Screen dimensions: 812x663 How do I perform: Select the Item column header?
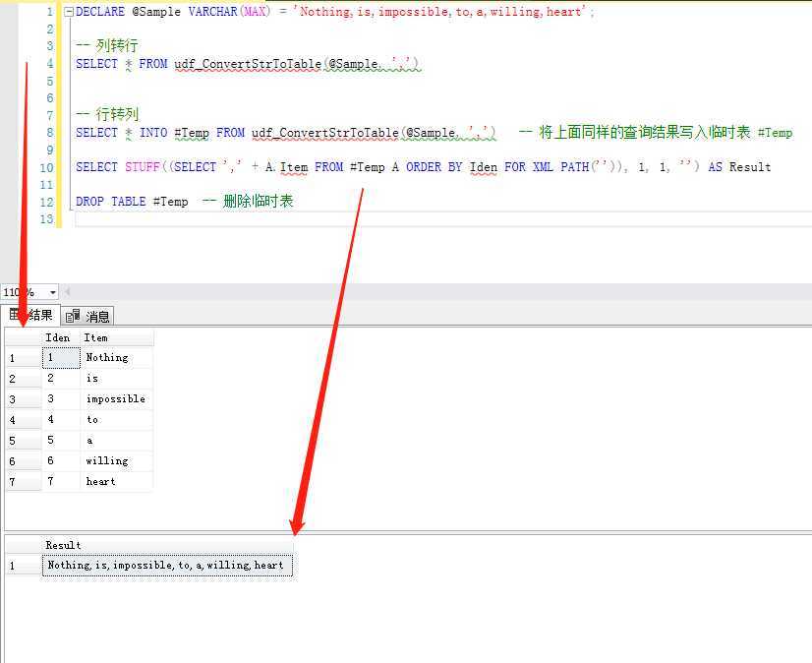117,338
